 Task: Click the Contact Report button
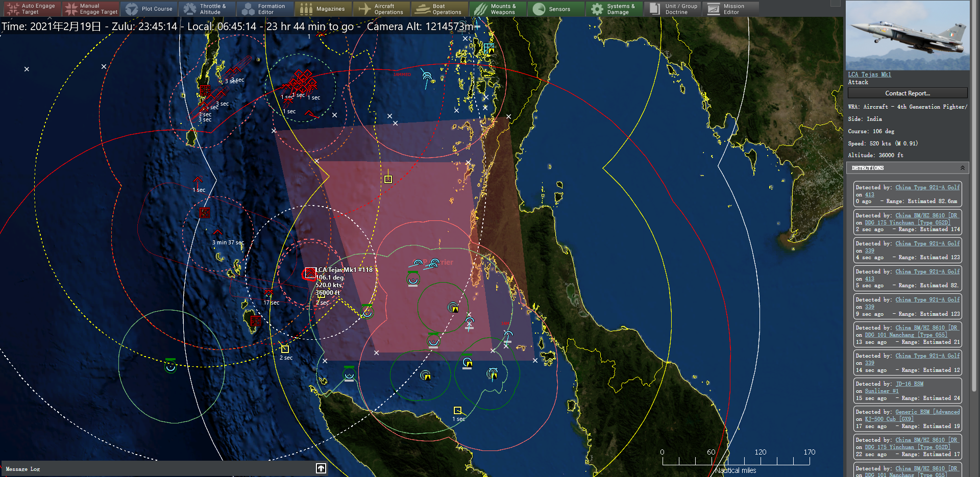[908, 93]
